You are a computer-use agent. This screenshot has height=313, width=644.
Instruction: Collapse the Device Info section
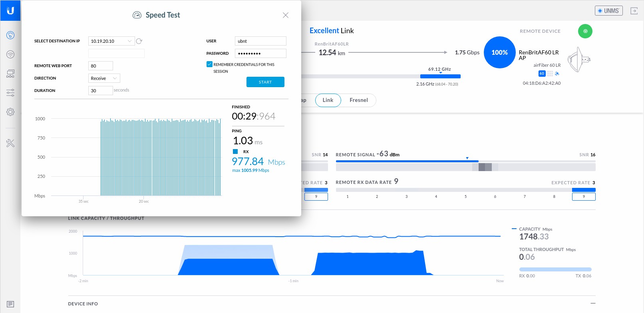click(593, 303)
